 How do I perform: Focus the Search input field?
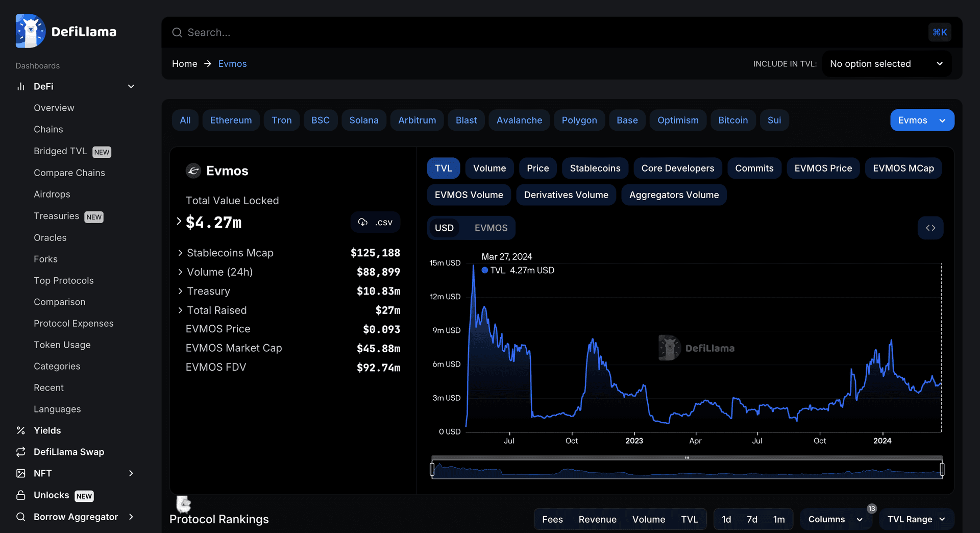(547, 33)
